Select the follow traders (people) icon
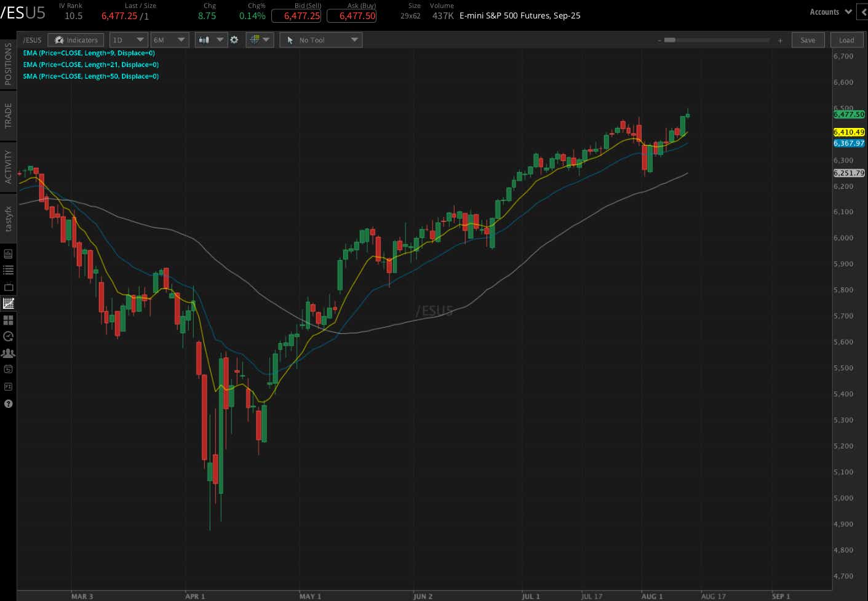Viewport: 868px width, 601px height. click(x=8, y=352)
